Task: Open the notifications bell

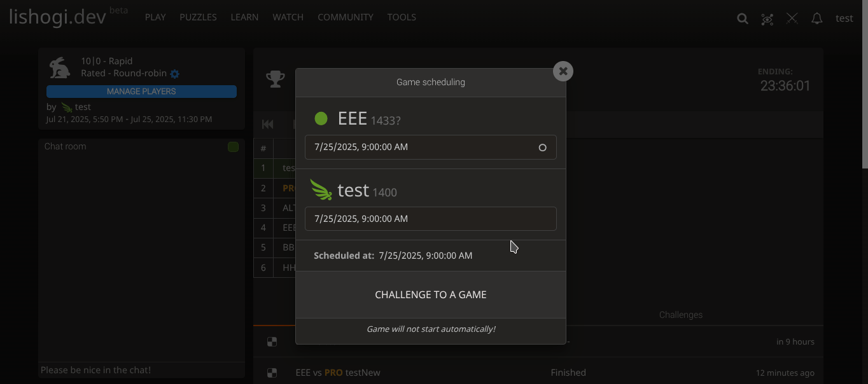Action: coord(817,18)
